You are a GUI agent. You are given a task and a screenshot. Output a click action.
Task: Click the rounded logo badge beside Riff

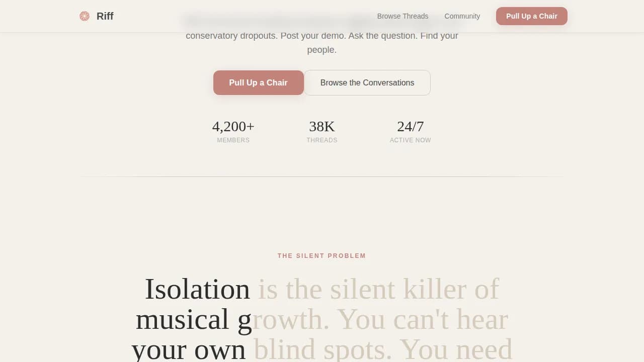coord(84,16)
